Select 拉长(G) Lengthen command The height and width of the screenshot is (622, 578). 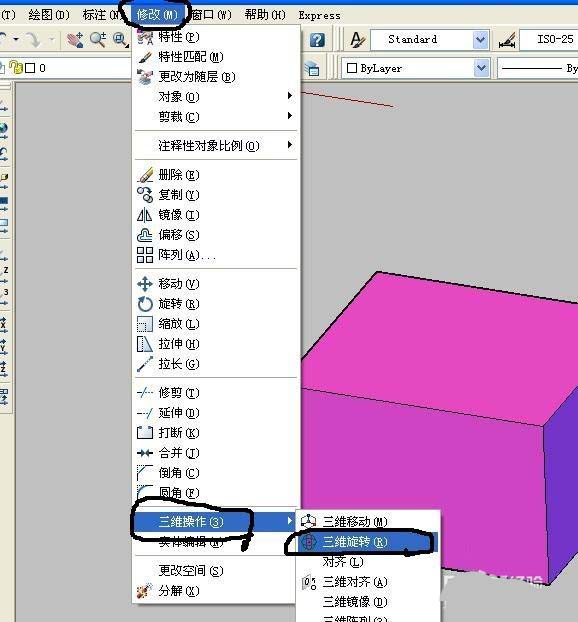tap(216, 364)
